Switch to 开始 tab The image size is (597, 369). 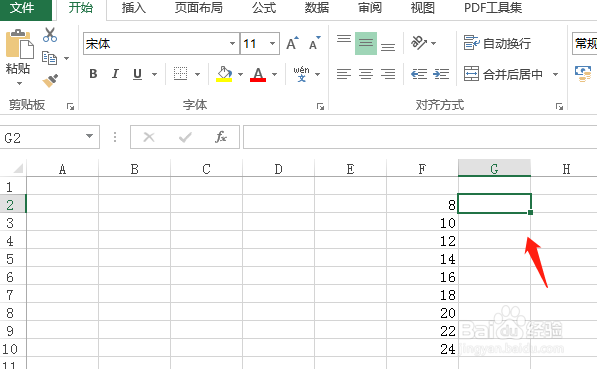click(80, 8)
